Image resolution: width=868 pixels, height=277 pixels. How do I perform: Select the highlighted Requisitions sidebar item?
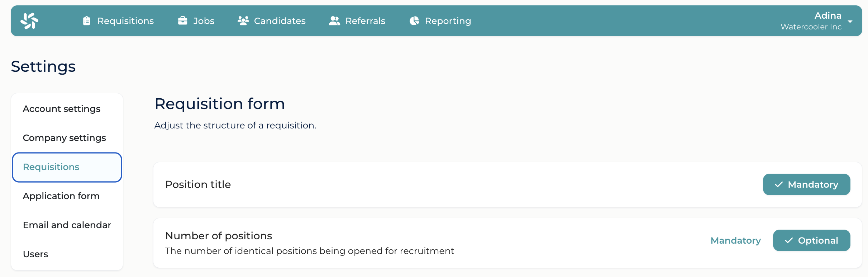67,167
